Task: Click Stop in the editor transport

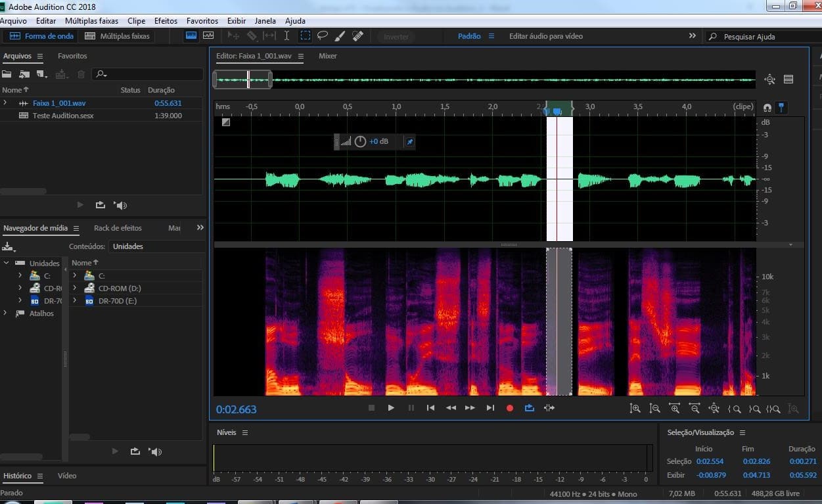Action: [x=371, y=408]
